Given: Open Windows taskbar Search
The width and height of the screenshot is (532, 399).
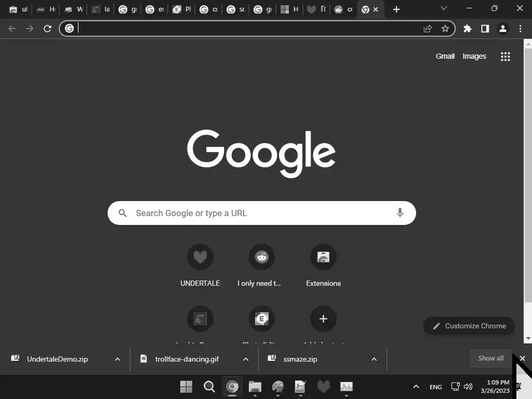Looking at the screenshot, I should 209,387.
